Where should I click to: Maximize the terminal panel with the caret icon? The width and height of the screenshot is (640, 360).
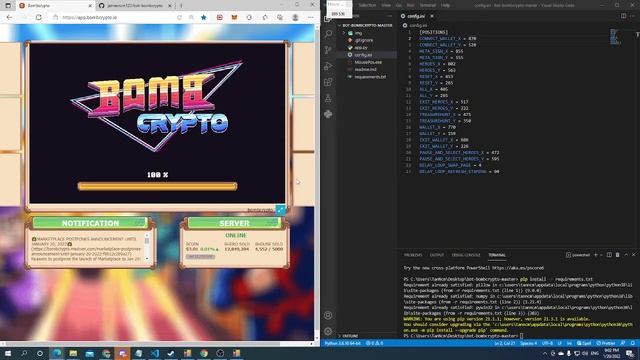(x=626, y=255)
